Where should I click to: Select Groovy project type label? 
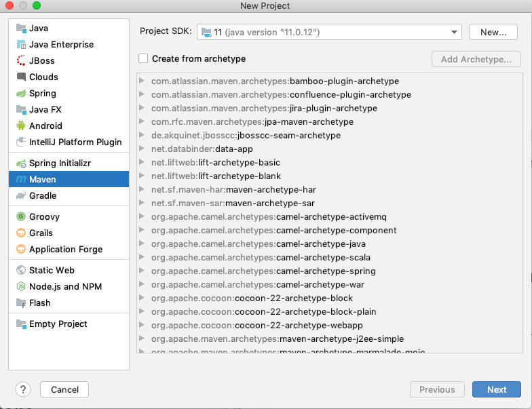[45, 217]
